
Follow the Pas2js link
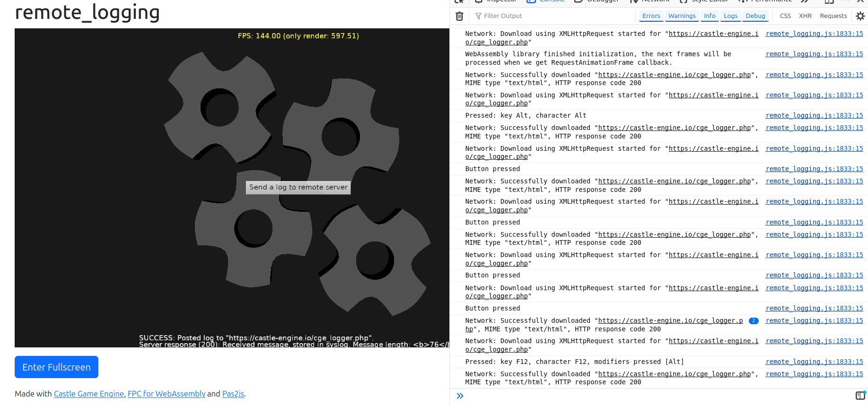click(x=233, y=394)
